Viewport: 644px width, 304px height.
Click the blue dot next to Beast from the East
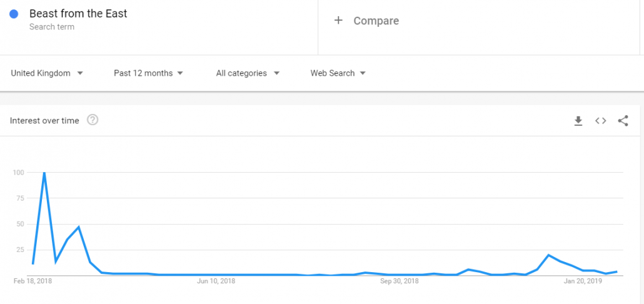tap(14, 14)
